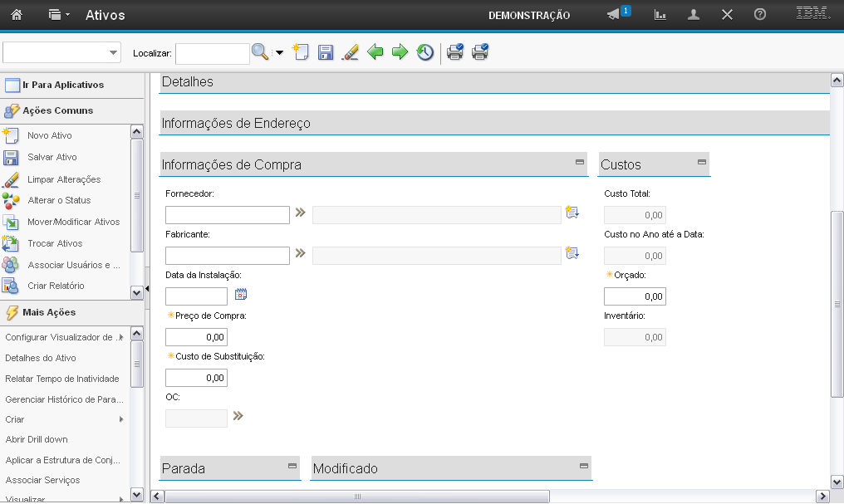The height and width of the screenshot is (504, 844).
Task: Go to next record green arrow
Action: [400, 52]
